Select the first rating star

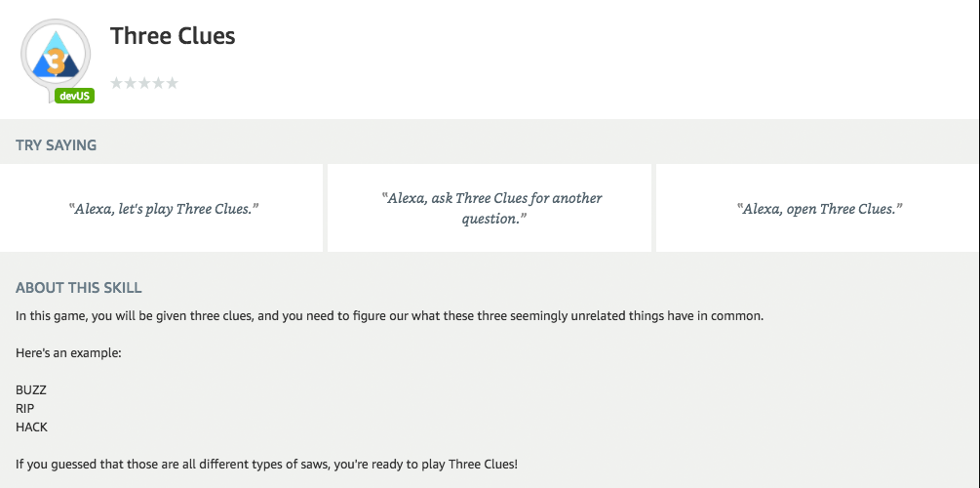pyautogui.click(x=117, y=83)
